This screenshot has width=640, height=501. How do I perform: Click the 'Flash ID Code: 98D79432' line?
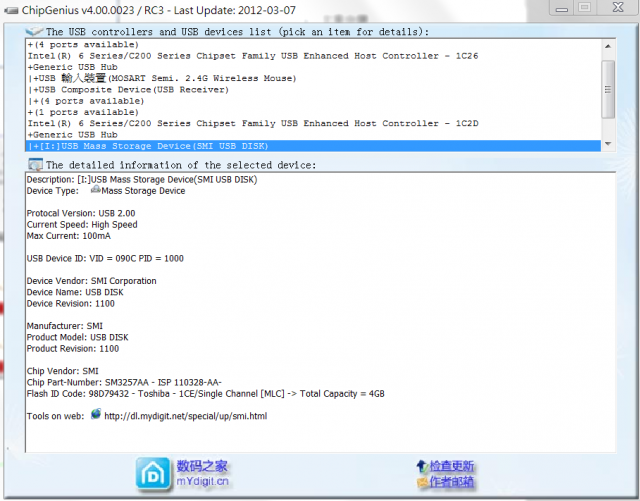pyautogui.click(x=206, y=394)
